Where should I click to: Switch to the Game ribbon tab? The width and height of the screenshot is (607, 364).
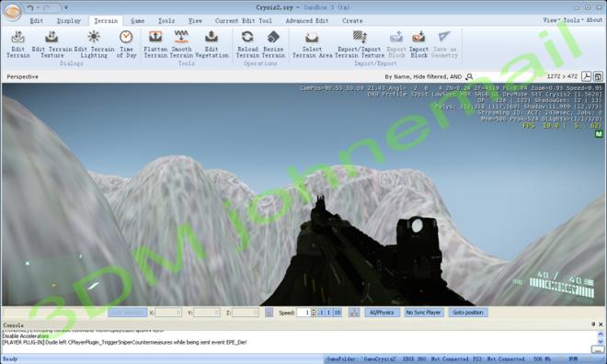coord(137,21)
